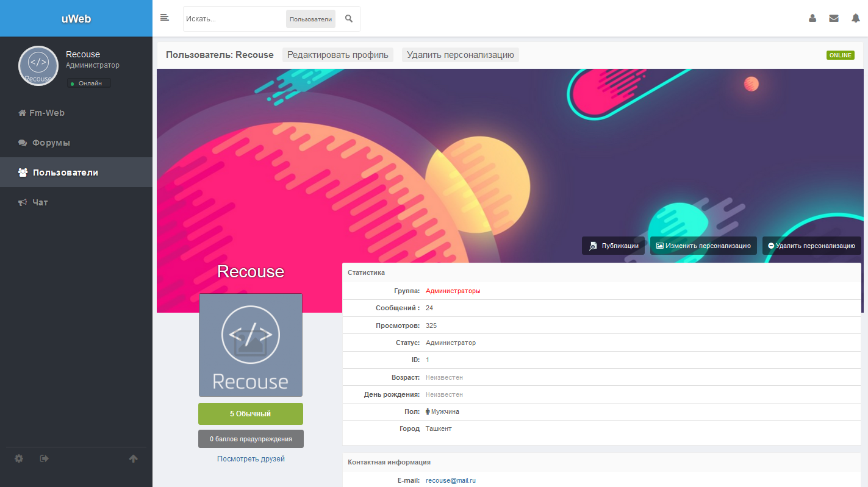Click the ONLINE status badge
This screenshot has width=868, height=487.
click(841, 55)
